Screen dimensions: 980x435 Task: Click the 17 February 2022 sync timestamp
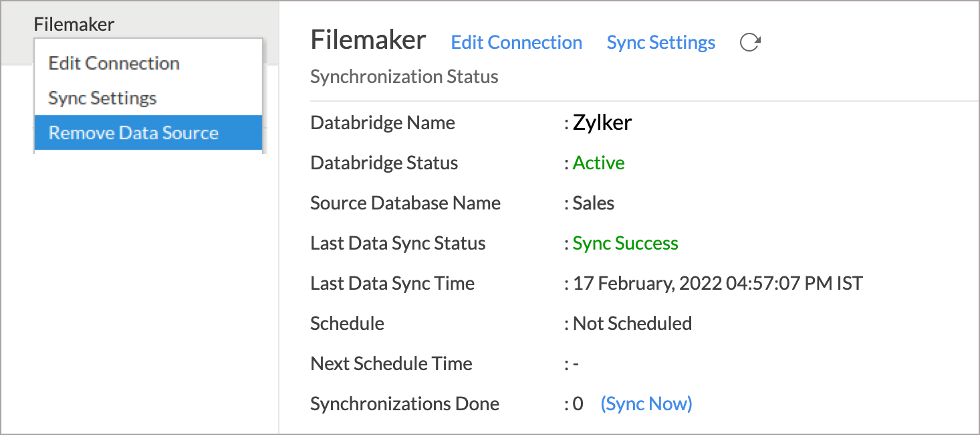point(717,284)
